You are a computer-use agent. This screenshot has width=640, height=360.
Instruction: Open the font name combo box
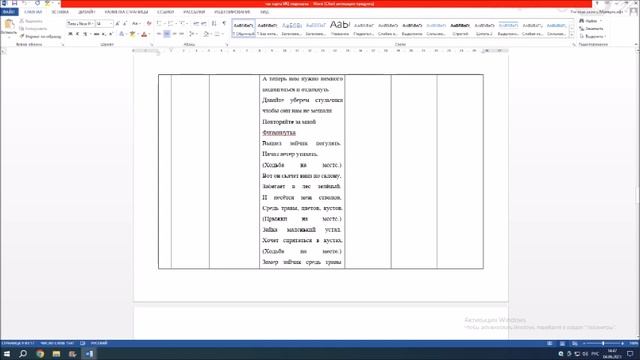coord(80,24)
